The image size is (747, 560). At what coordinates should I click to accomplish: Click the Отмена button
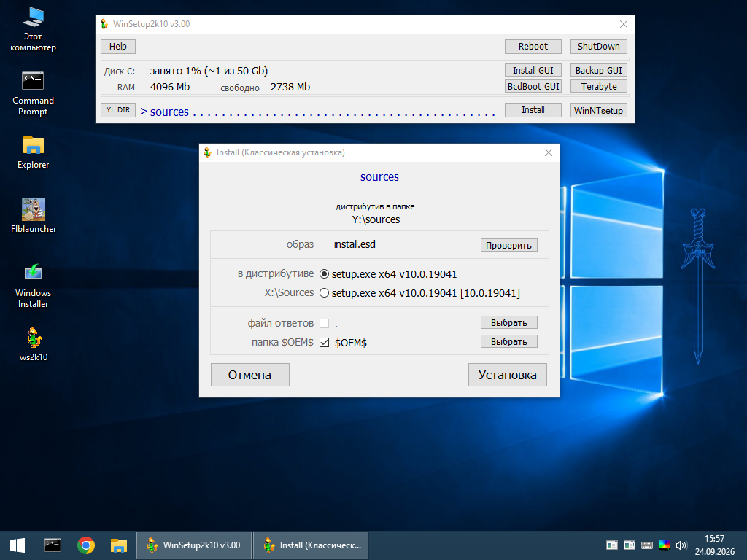tap(250, 375)
